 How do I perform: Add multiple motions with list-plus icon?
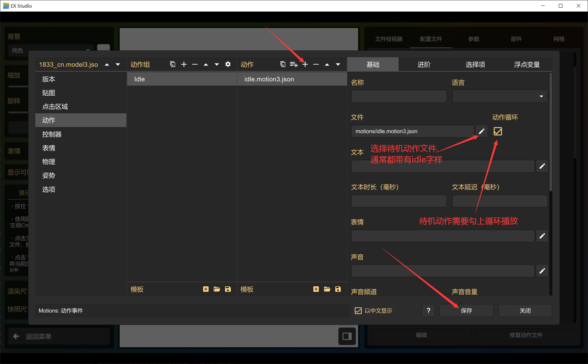(294, 64)
